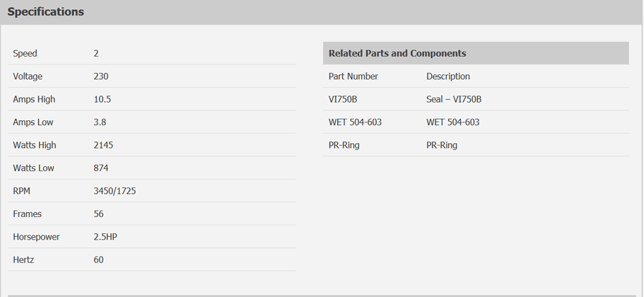The image size is (644, 297).
Task: Click the Specifications section header
Action: coord(45,12)
